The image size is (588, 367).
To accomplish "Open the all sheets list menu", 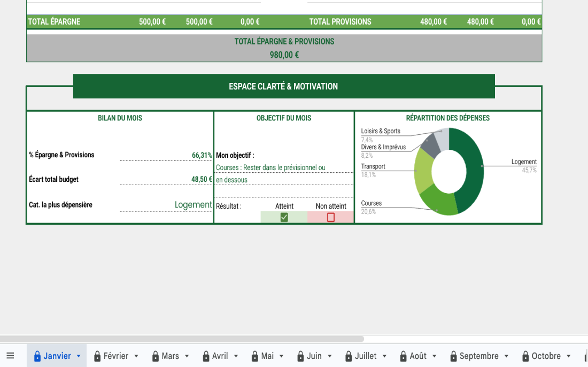I will [10, 356].
